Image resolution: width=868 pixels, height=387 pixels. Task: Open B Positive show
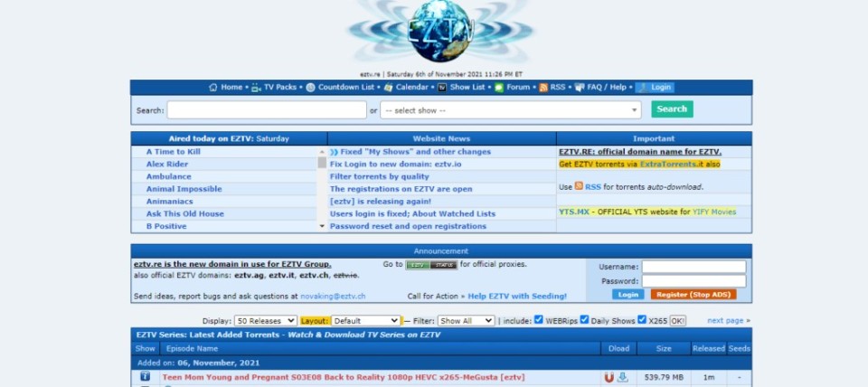coord(166,226)
